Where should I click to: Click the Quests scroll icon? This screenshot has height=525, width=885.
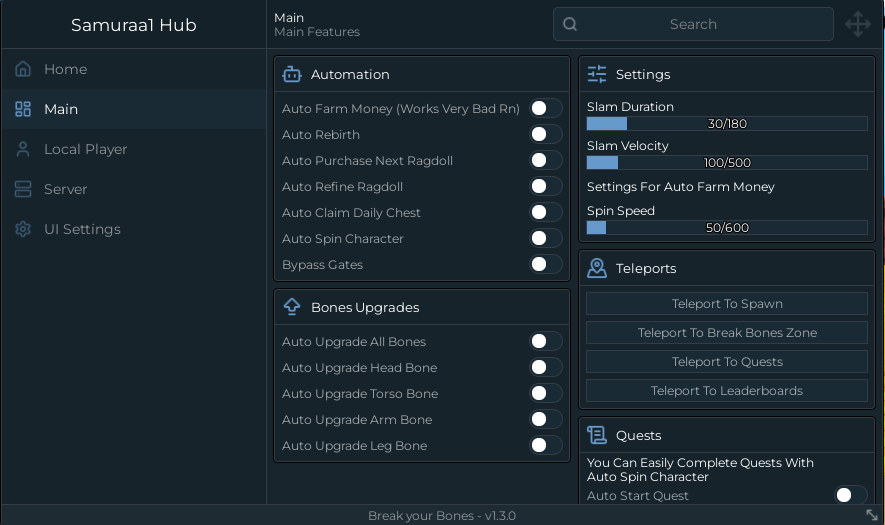pyautogui.click(x=597, y=435)
